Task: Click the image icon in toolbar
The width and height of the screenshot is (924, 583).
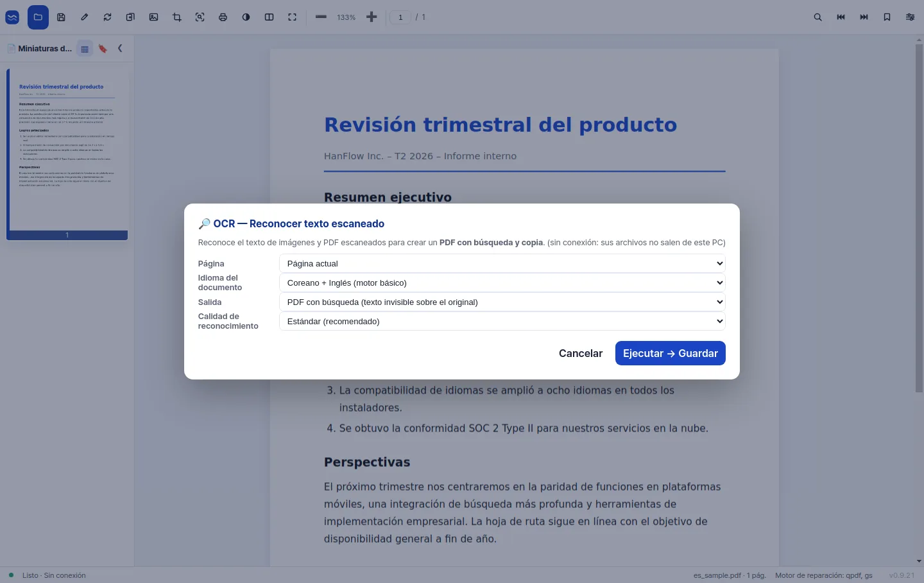Action: [153, 17]
